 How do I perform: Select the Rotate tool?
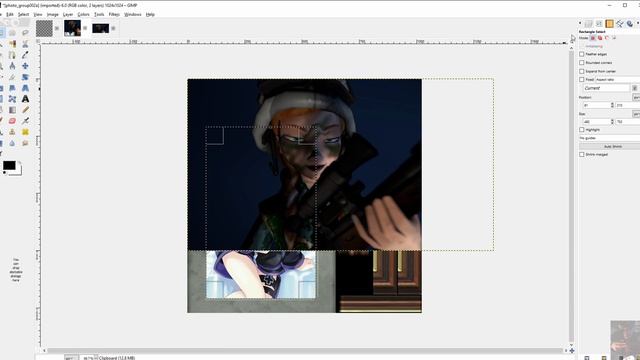point(25,77)
